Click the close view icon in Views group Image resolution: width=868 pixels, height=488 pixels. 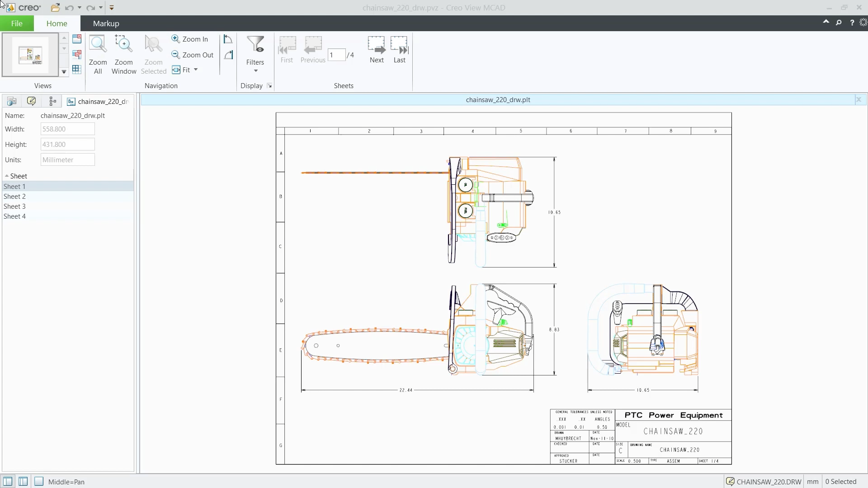point(77,39)
